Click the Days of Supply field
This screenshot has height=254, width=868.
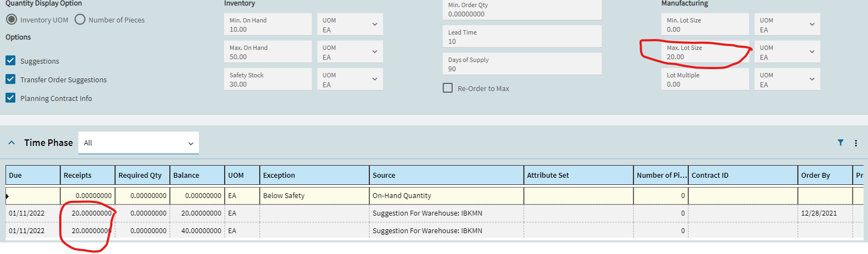522,64
